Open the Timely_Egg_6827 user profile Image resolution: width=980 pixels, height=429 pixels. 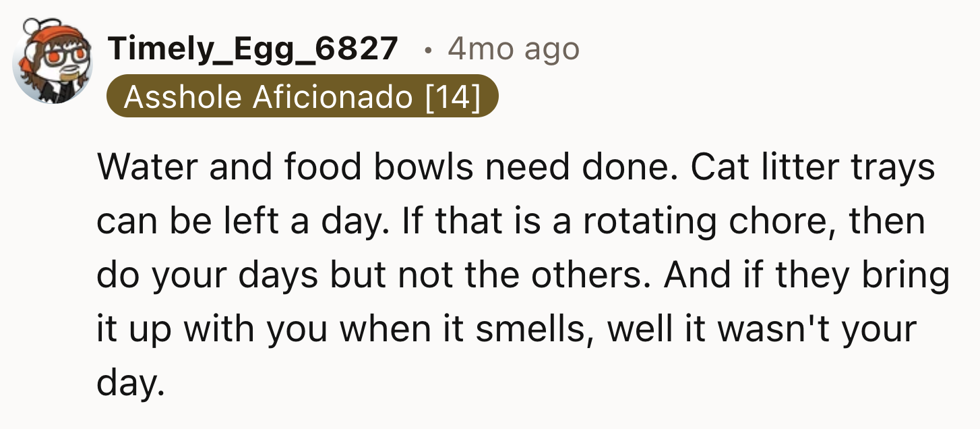pos(253,49)
